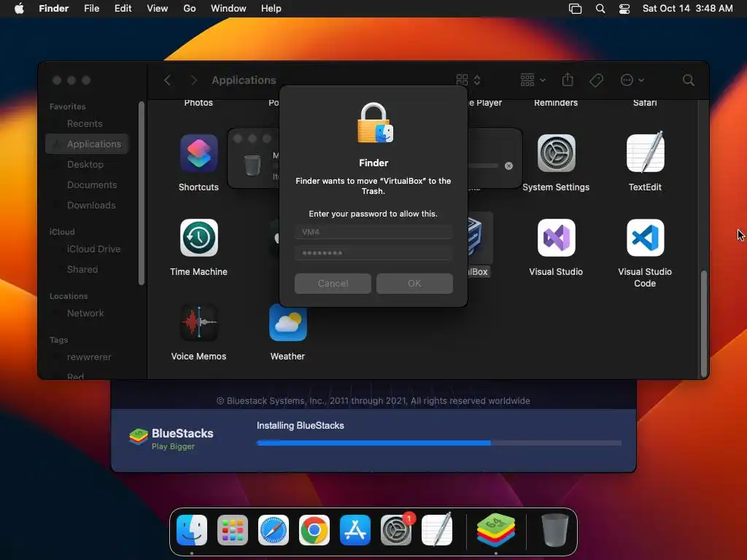Open System Settings in Applications folder
This screenshot has height=560, width=747.
coord(556,153)
